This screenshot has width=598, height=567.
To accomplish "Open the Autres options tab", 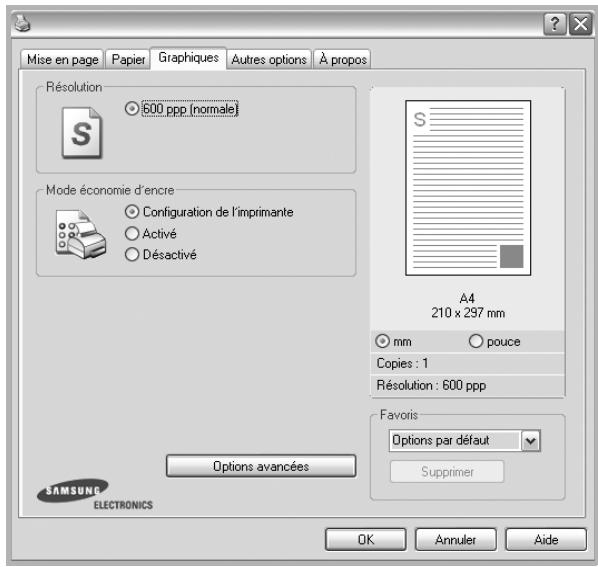I will [x=269, y=59].
